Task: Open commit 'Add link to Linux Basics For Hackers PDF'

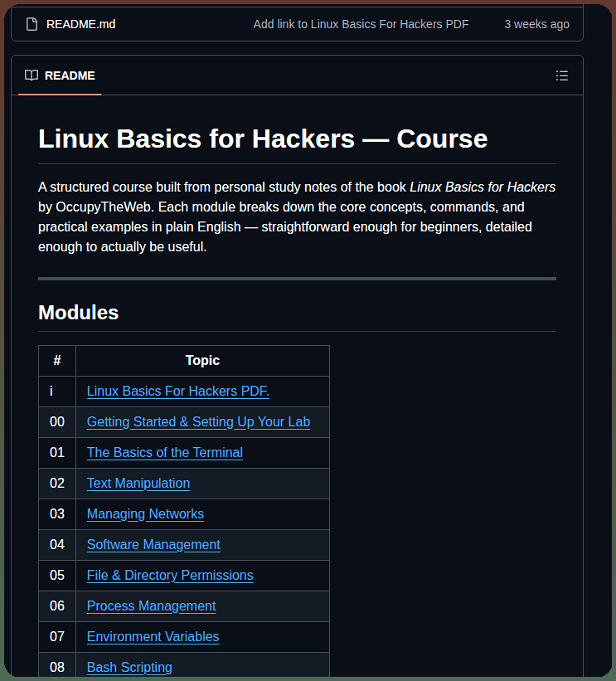Action: tap(361, 24)
